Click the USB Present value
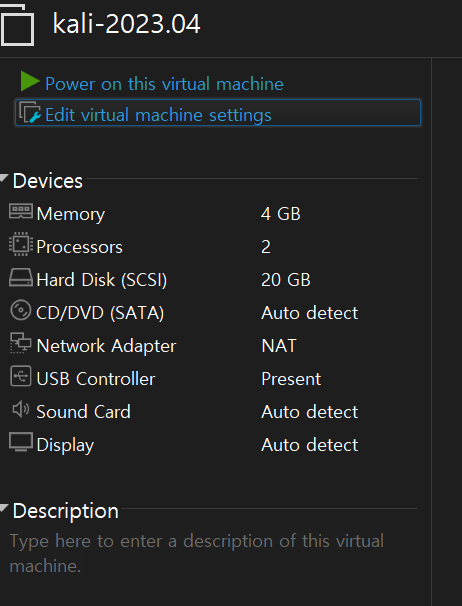This screenshot has height=606, width=462. tap(291, 379)
